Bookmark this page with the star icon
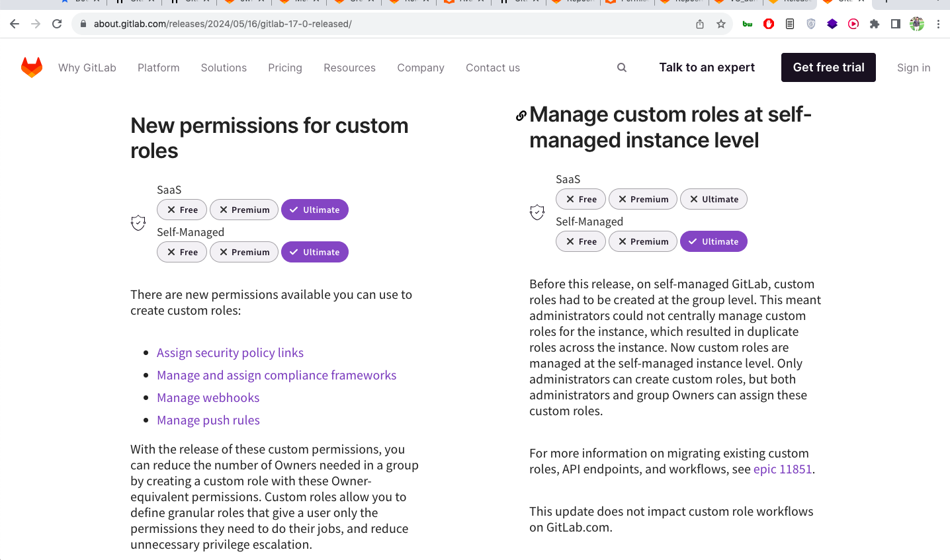This screenshot has width=950, height=560. coord(721,24)
